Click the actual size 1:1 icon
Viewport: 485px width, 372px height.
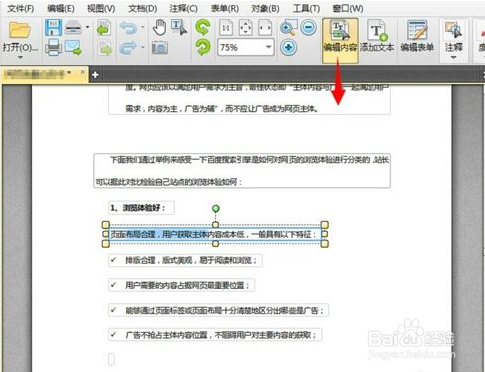tap(226, 28)
